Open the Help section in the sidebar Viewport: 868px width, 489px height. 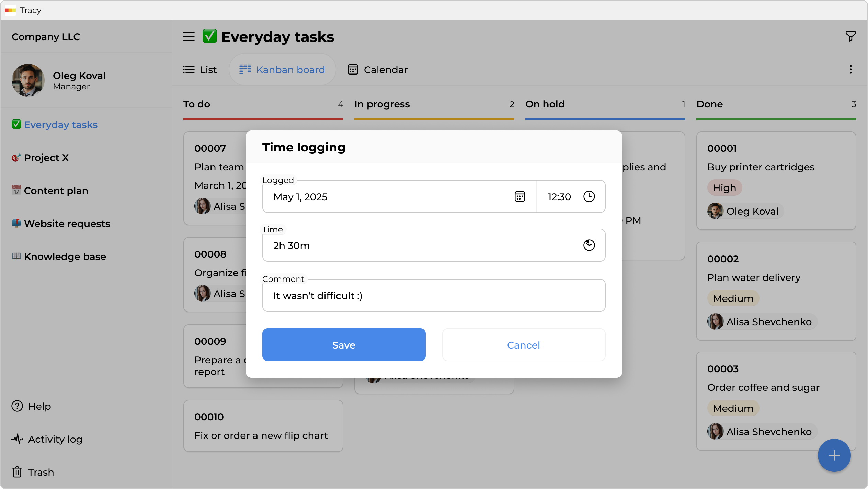coord(40,406)
